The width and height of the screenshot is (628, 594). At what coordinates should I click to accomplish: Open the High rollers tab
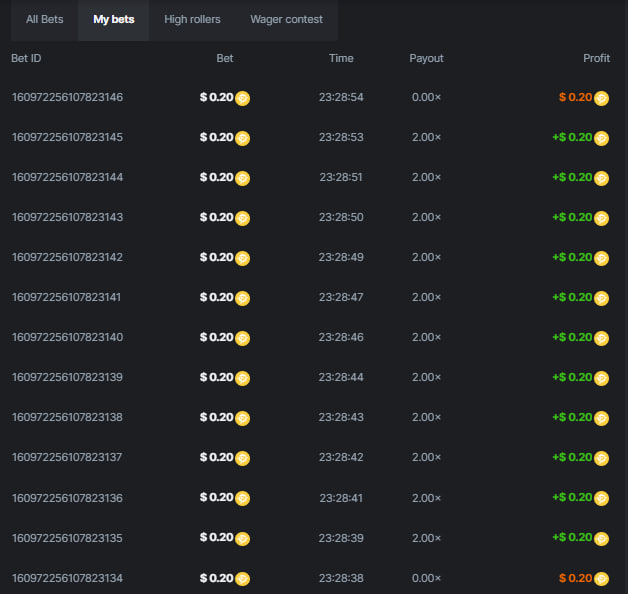192,19
